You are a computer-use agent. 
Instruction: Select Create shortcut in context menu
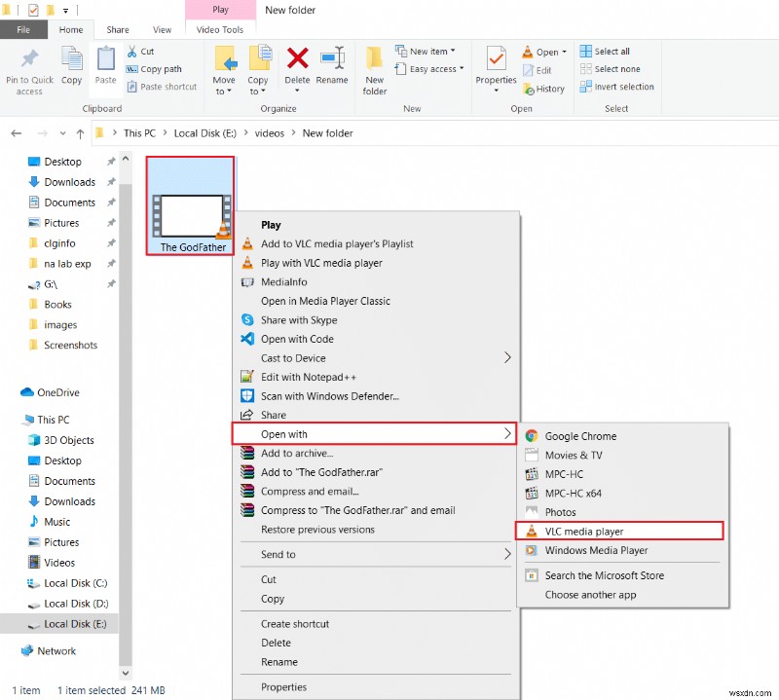pos(376,624)
